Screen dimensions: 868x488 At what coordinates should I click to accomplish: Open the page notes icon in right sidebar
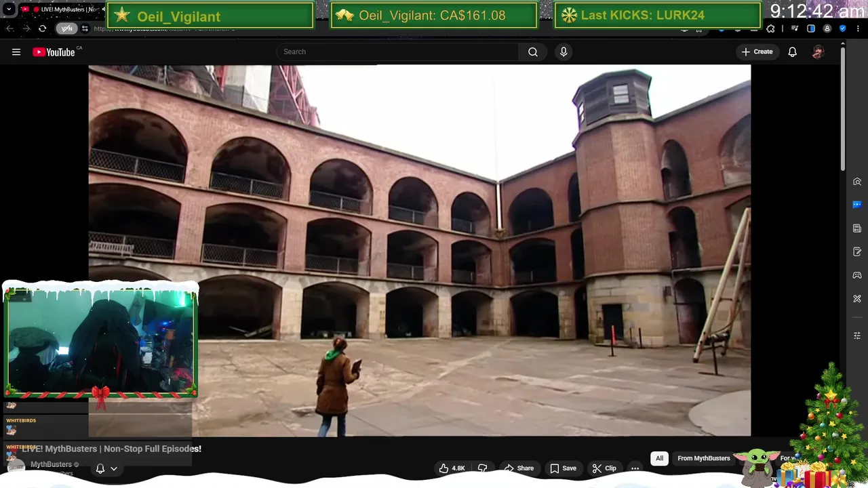point(857,228)
